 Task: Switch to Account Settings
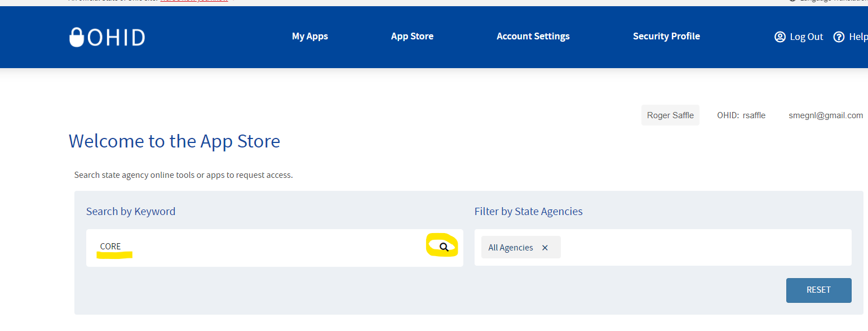533,36
